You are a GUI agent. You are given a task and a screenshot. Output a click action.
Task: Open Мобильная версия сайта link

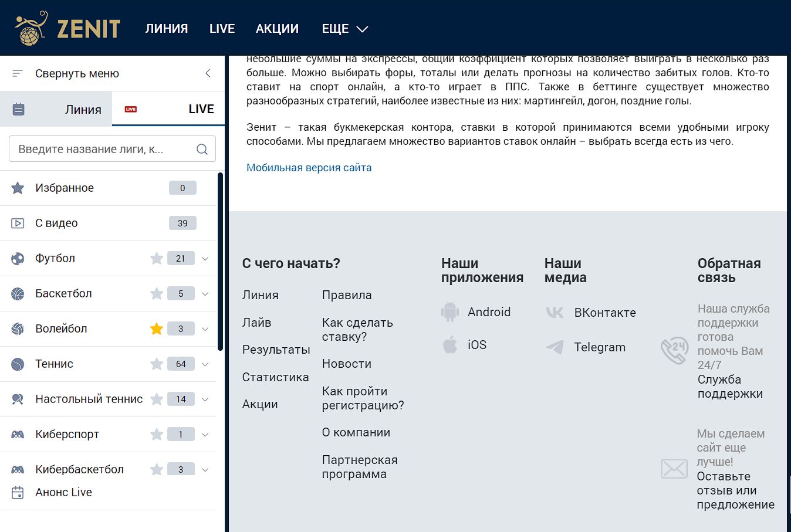click(309, 168)
